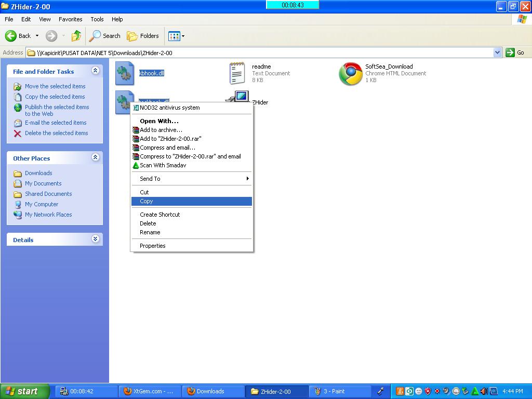Screen dimensions: 532x399
Task: Open the Tools menu
Action: [x=97, y=19]
